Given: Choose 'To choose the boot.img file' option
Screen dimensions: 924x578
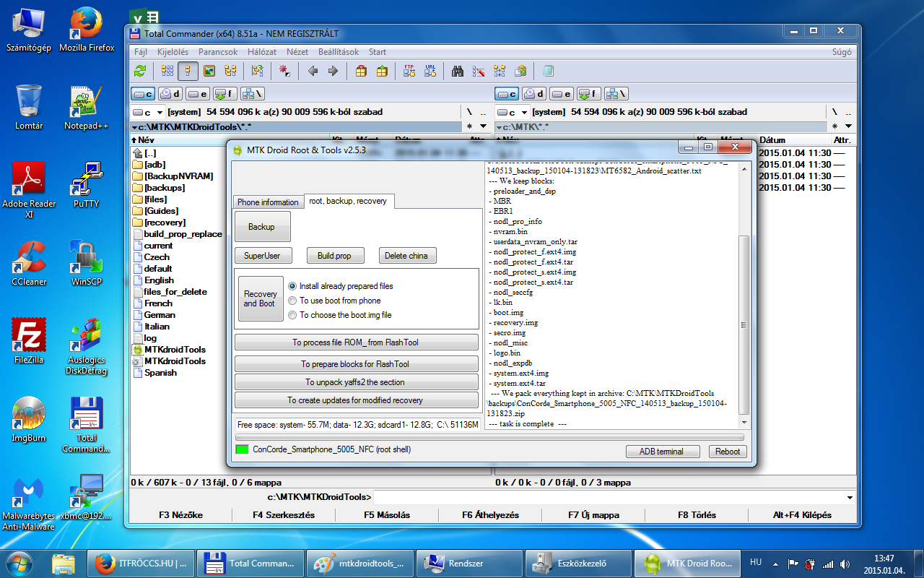Looking at the screenshot, I should pyautogui.click(x=292, y=315).
